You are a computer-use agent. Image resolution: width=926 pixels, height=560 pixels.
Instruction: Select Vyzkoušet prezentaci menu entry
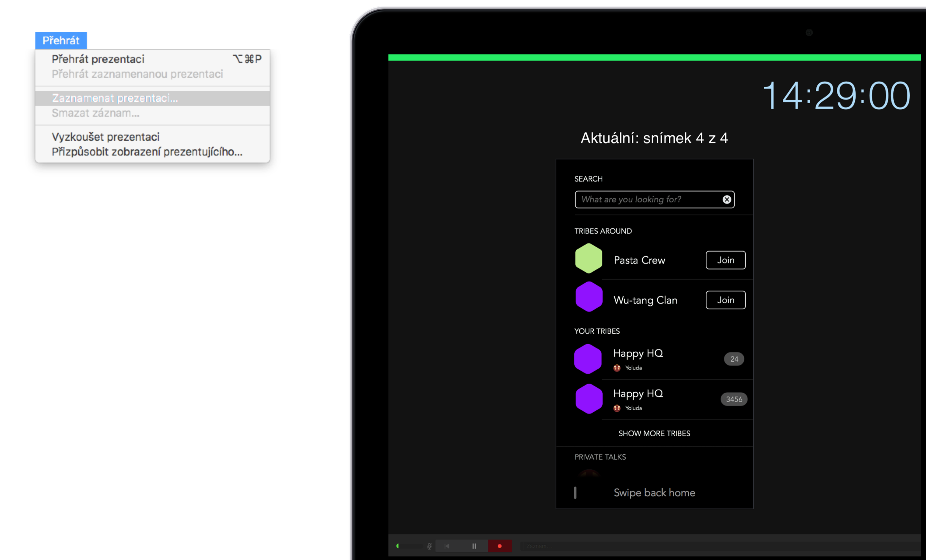(x=106, y=137)
